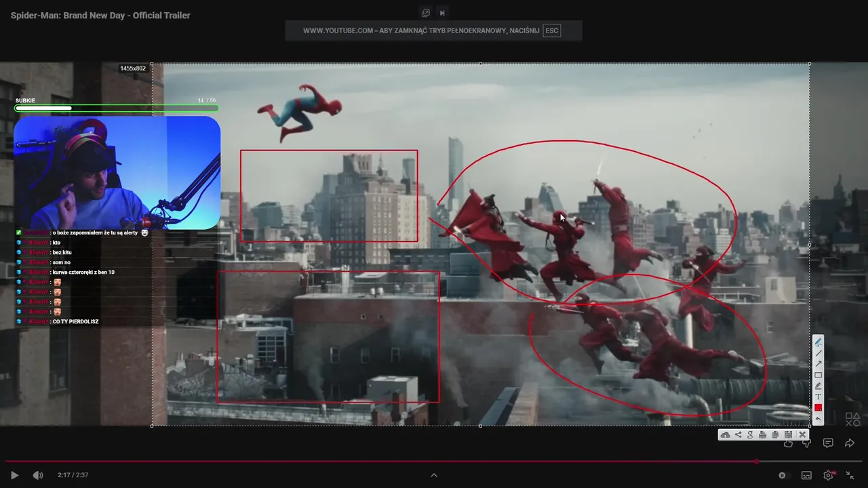868x488 pixels.
Task: Seek using the red video progress bar
Action: (434, 462)
